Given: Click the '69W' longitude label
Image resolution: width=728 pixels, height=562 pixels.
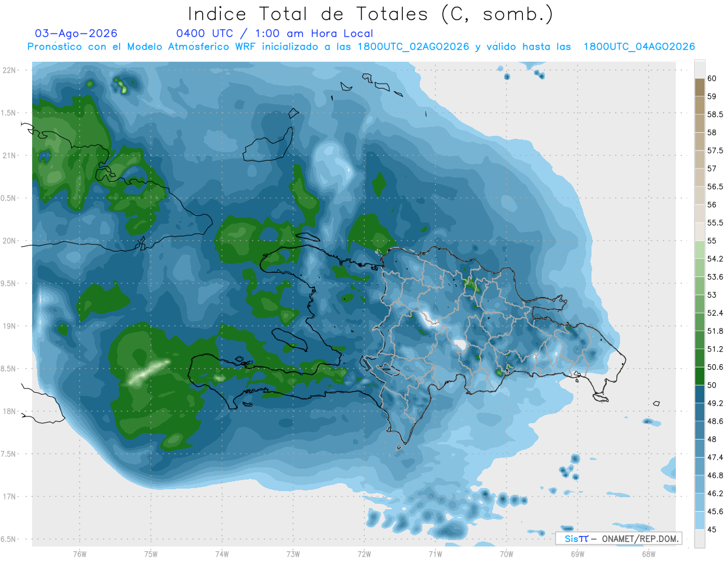Looking at the screenshot, I should [578, 554].
